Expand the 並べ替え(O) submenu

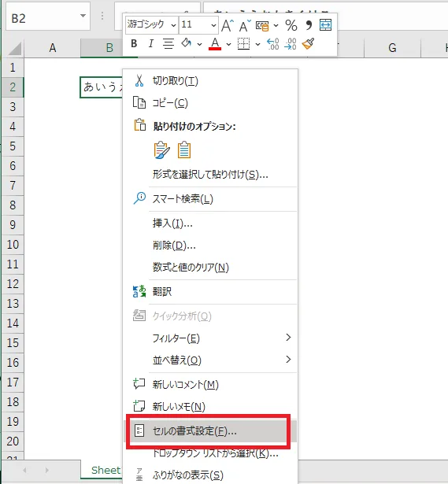[210, 360]
